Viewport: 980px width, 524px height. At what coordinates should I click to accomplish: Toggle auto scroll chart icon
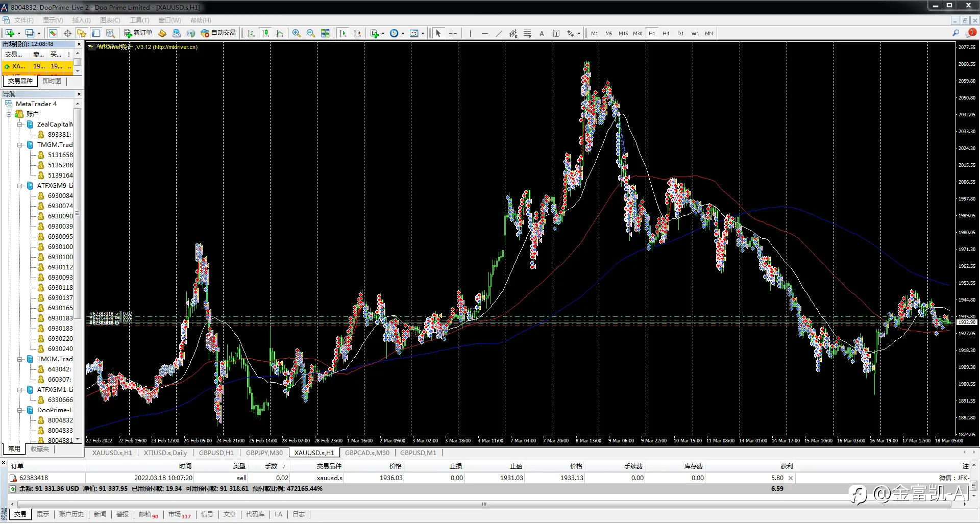(x=343, y=33)
